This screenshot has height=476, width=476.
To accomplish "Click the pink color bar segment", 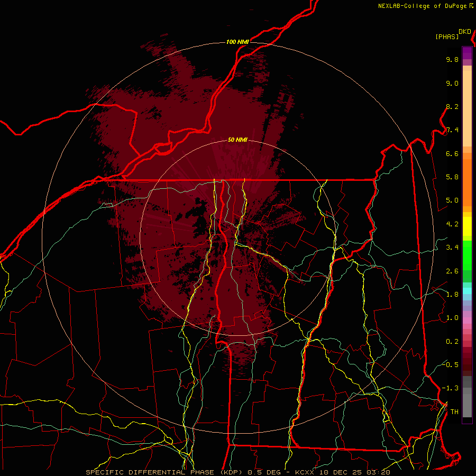I will tap(467, 321).
